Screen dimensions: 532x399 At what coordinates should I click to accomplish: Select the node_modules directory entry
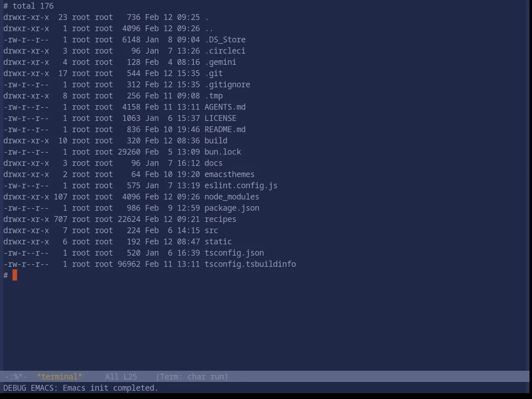click(x=232, y=197)
